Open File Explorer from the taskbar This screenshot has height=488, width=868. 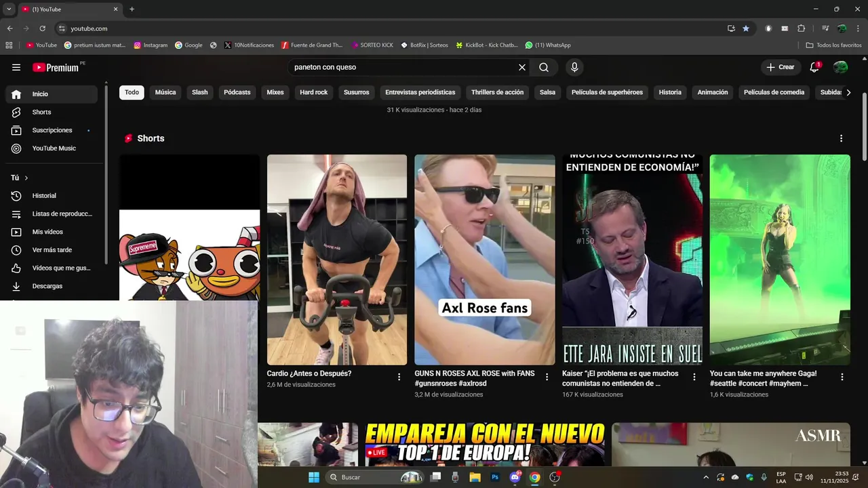click(x=475, y=477)
